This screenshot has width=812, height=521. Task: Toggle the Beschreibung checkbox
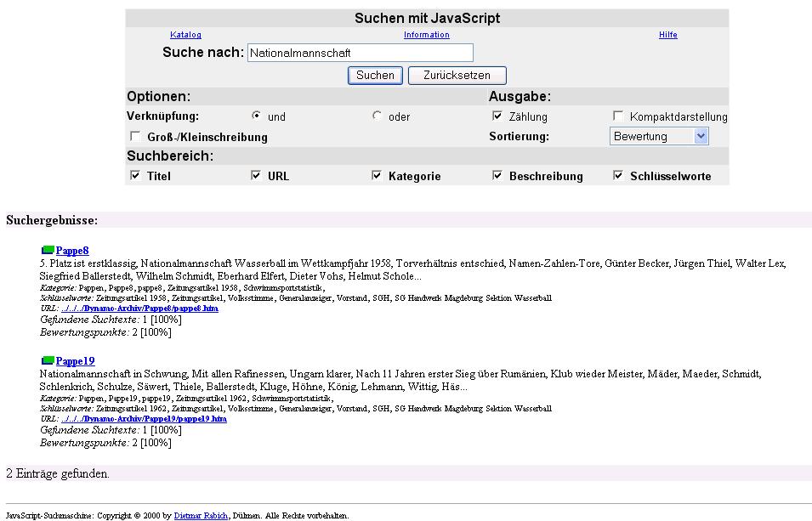pyautogui.click(x=497, y=176)
